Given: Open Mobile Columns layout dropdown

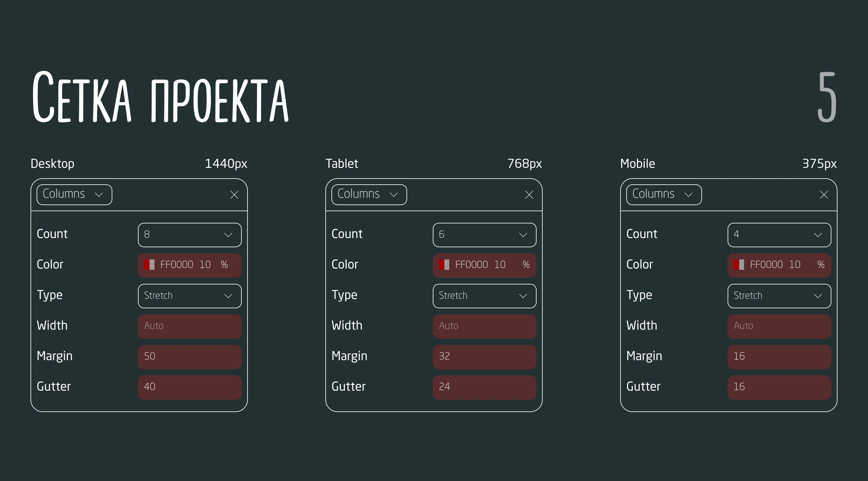Looking at the screenshot, I should [x=664, y=194].
